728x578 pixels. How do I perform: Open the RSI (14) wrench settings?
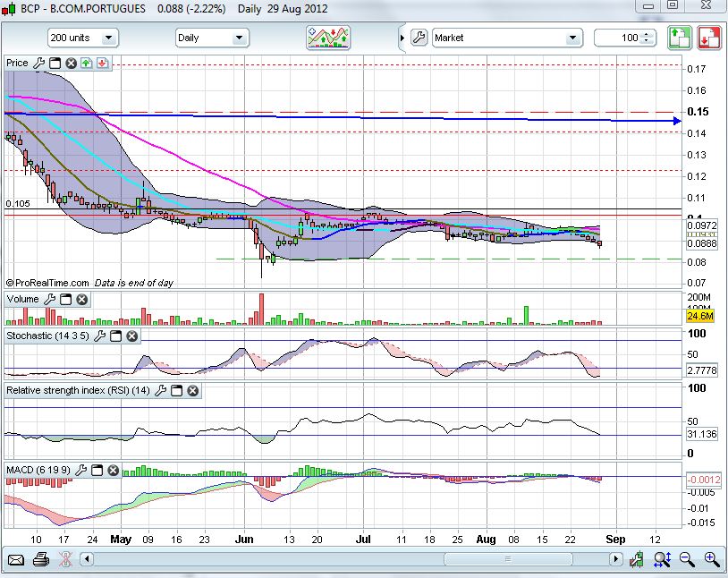(161, 391)
